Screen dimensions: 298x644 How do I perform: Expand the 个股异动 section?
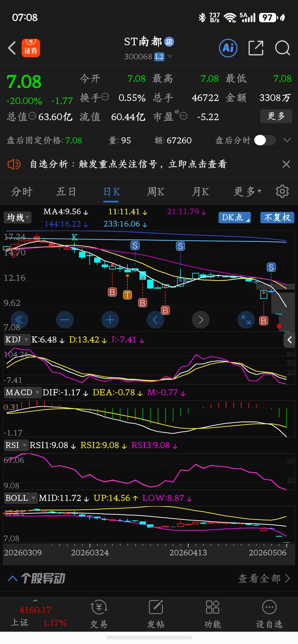coord(36,578)
